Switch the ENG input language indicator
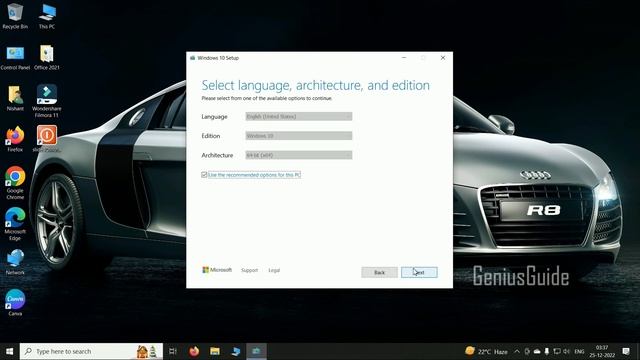 point(579,351)
